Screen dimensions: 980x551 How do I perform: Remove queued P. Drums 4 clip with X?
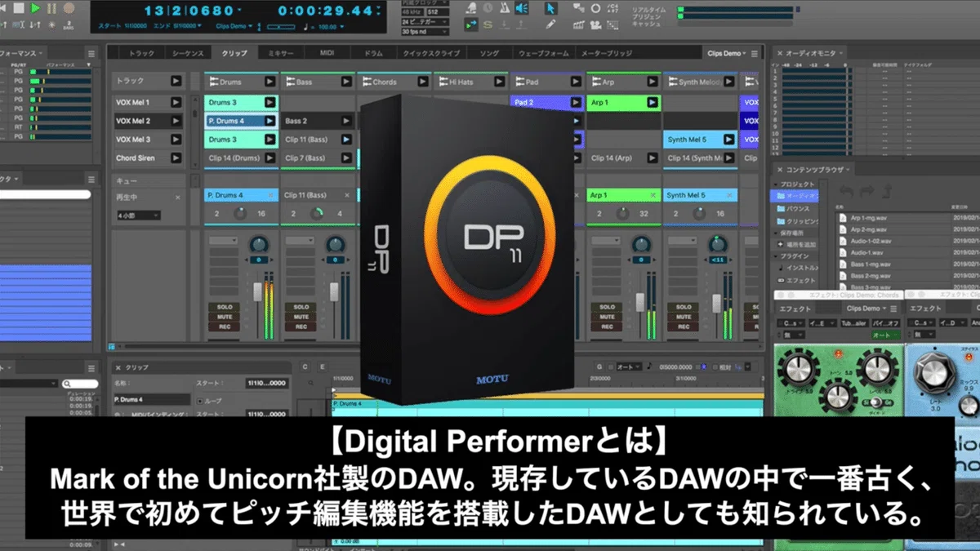pyautogui.click(x=269, y=196)
